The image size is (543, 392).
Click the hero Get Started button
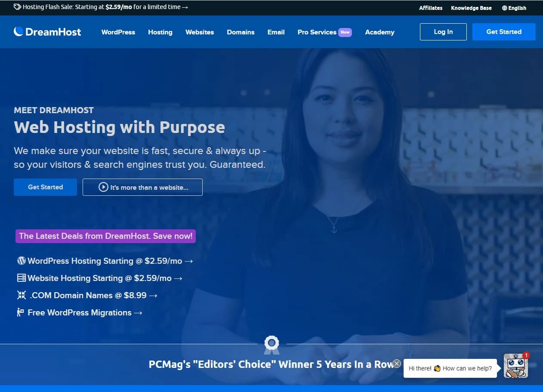45,187
